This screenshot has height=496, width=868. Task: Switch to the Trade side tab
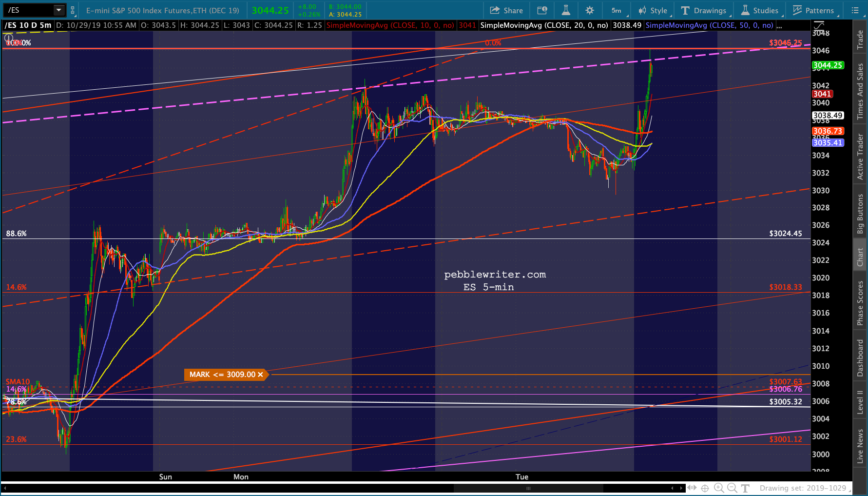coord(860,40)
